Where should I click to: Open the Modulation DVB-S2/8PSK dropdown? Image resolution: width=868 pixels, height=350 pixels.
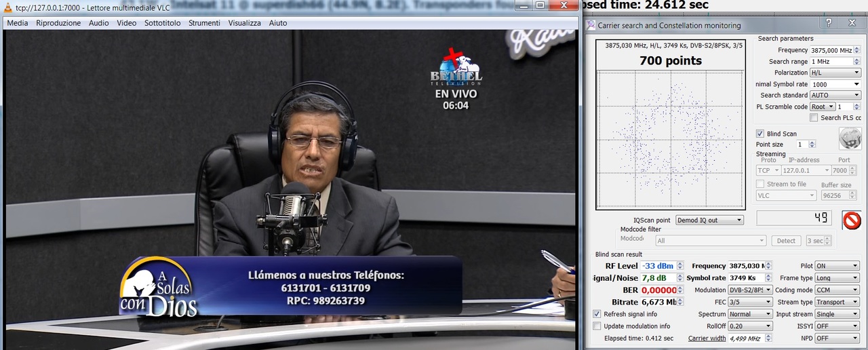click(750, 290)
